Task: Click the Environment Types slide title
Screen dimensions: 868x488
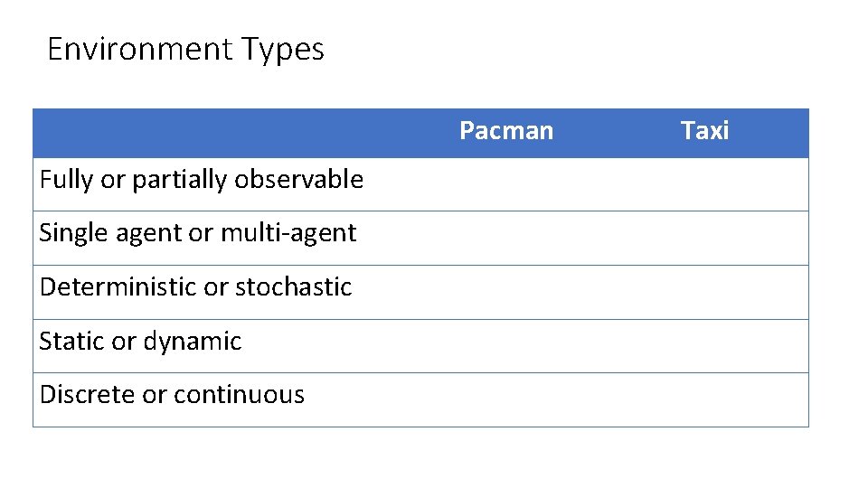Action: point(184,49)
